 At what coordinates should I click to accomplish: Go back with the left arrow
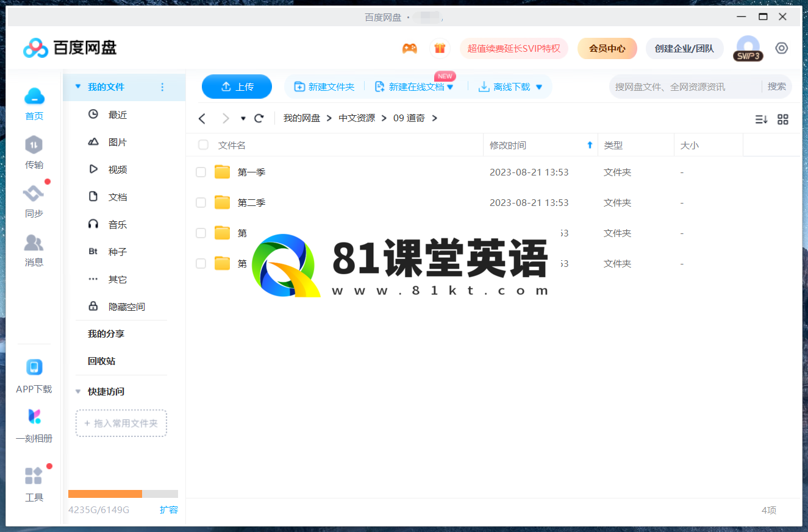tap(202, 118)
